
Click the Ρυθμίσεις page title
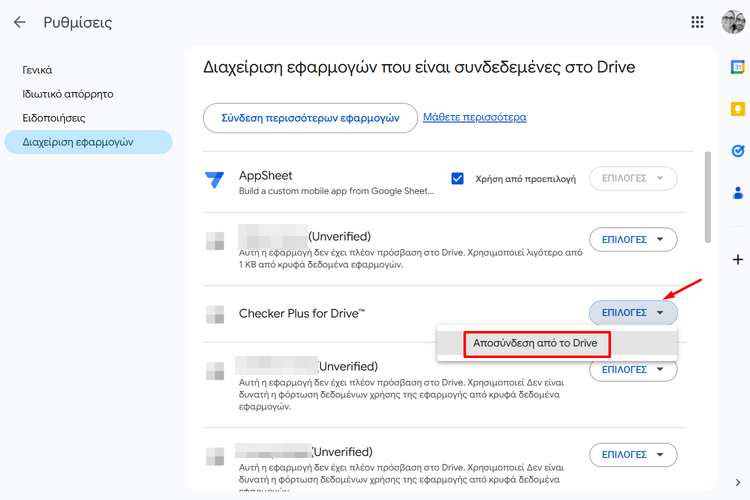tap(77, 22)
